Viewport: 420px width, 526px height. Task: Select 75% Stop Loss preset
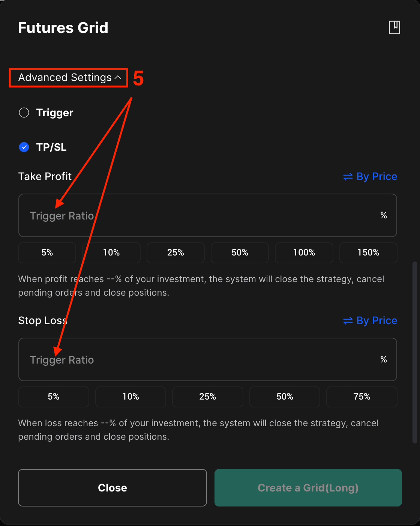[x=362, y=397]
